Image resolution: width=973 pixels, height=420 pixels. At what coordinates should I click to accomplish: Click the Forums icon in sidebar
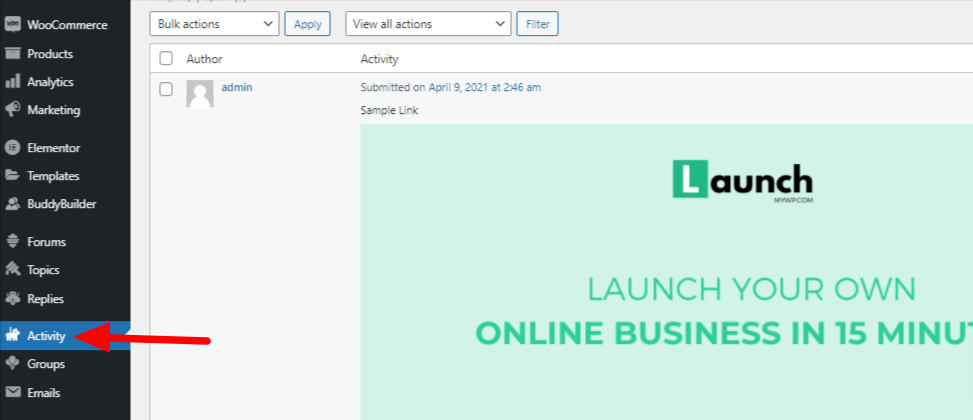[x=12, y=241]
